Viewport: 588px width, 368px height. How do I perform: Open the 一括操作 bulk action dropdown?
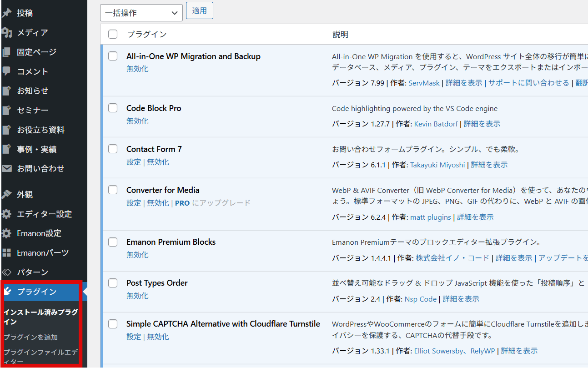pos(141,13)
